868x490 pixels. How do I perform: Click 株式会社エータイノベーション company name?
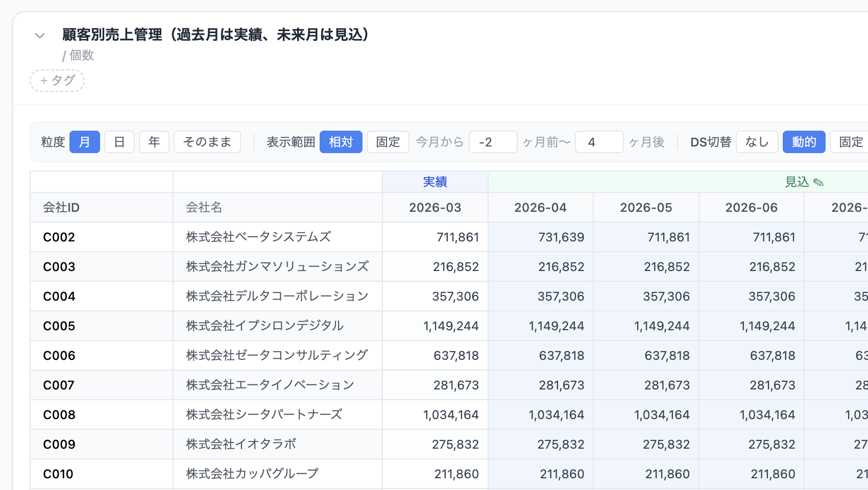pyautogui.click(x=270, y=385)
